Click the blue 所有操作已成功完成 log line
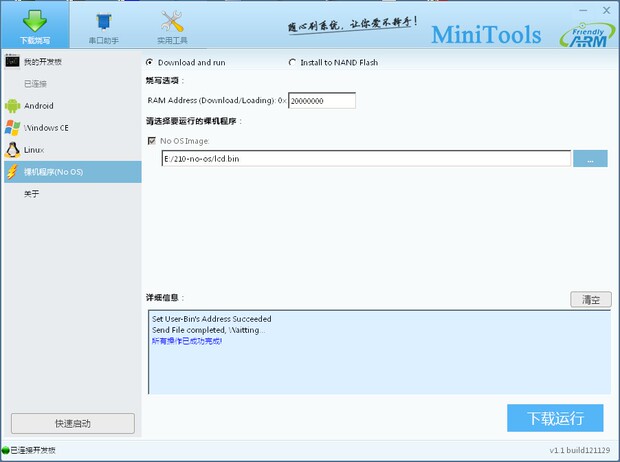The height and width of the screenshot is (462, 620). point(187,341)
